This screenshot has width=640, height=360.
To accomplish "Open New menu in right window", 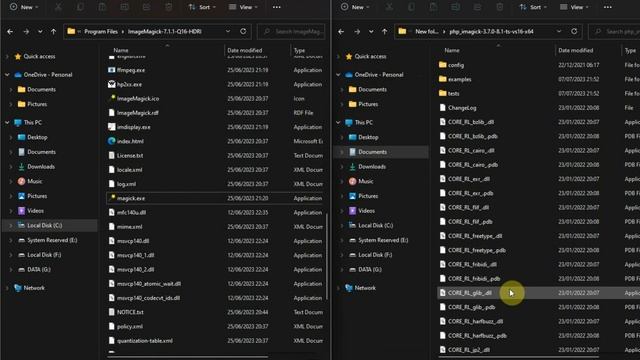I will point(356,7).
